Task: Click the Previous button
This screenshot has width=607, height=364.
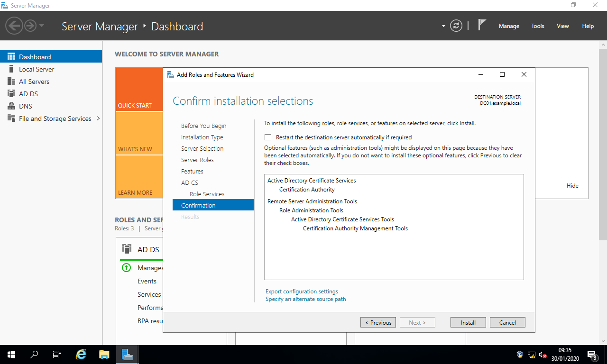Action: click(378, 322)
